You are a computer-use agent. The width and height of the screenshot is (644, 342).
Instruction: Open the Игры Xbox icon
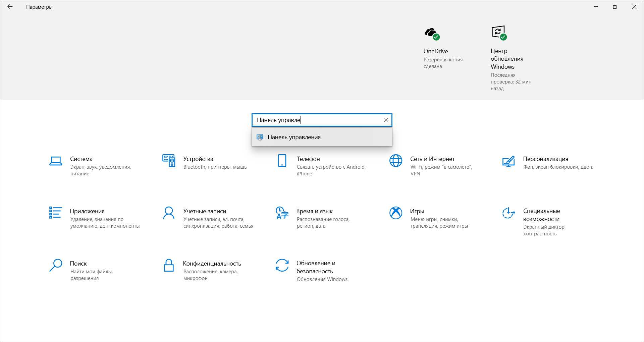pos(396,213)
